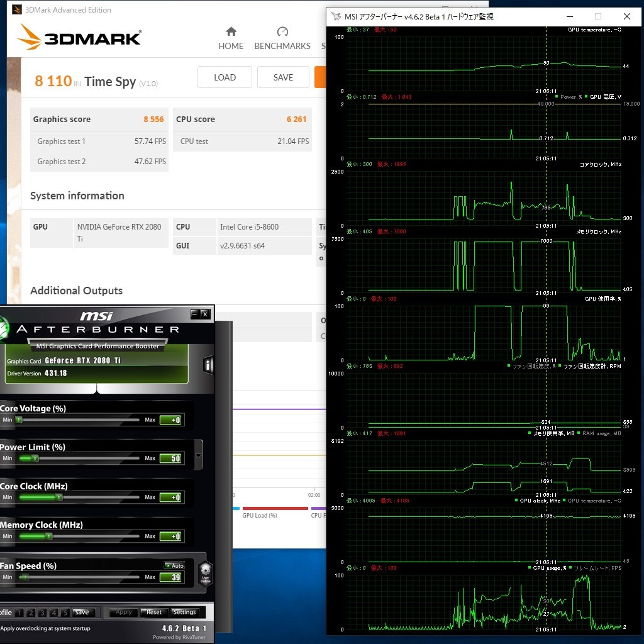The height and width of the screenshot is (644, 644).
Task: Click the SAVE result button
Action: pos(283,77)
